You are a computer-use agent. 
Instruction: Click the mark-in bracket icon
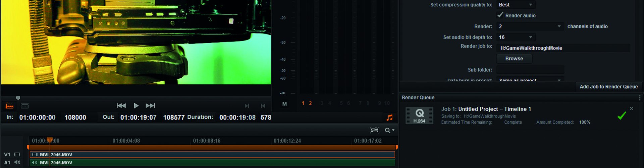click(247, 106)
